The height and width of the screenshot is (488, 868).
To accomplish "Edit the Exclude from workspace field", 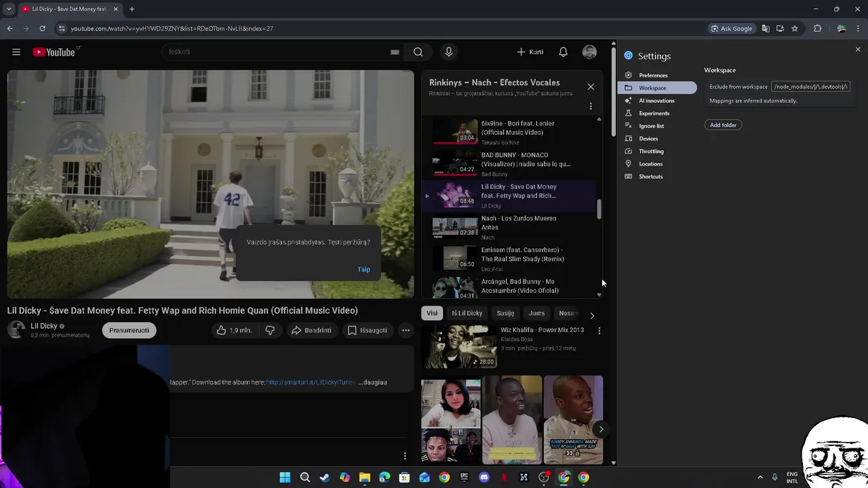I will 811,87.
